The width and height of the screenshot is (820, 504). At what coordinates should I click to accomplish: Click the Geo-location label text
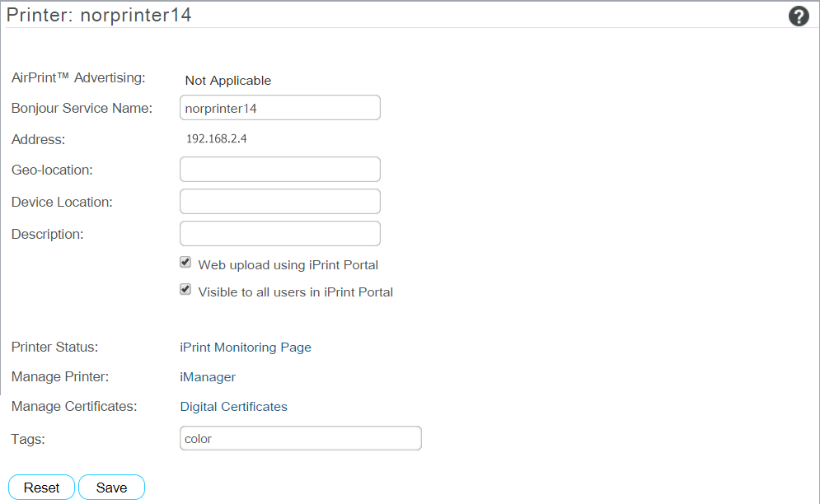[x=52, y=170]
